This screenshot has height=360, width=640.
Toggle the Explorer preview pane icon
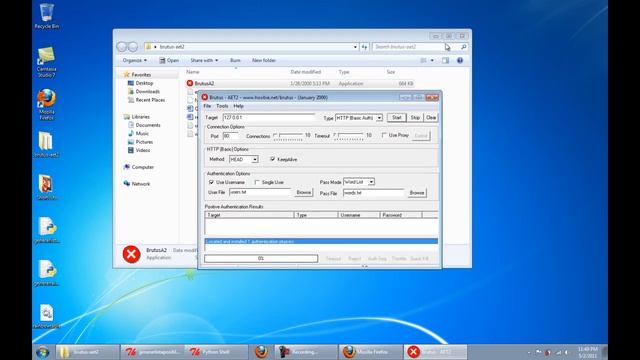[445, 60]
